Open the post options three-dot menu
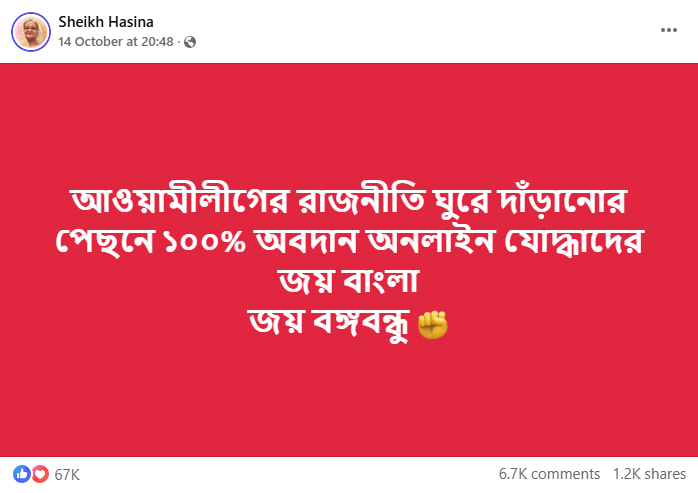The image size is (698, 493). 669,30
